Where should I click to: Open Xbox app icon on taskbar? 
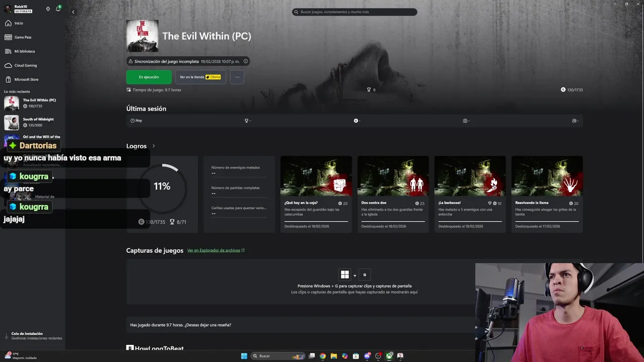[389, 356]
